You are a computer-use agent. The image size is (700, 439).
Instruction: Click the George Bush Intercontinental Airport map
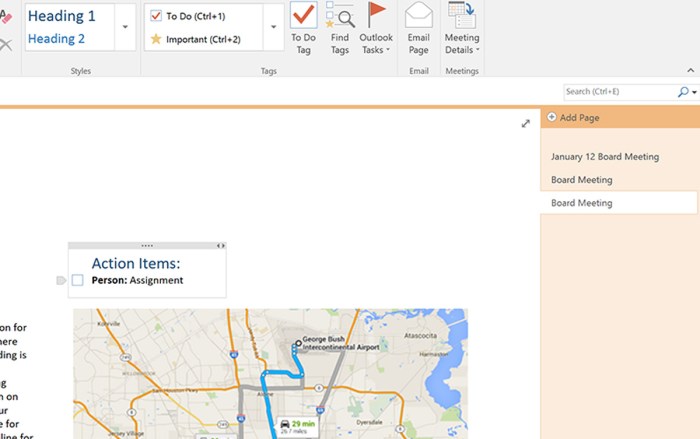click(270, 373)
